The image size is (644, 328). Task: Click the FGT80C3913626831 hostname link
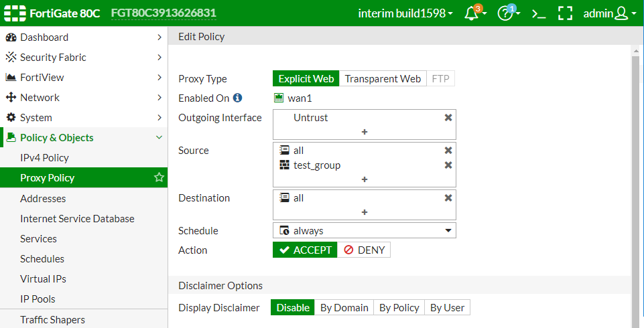[164, 13]
